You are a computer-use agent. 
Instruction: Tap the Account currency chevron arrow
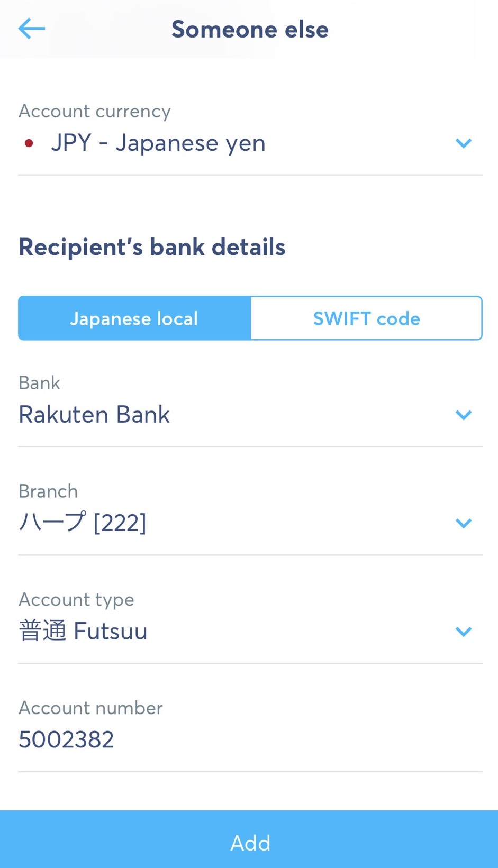tap(464, 143)
